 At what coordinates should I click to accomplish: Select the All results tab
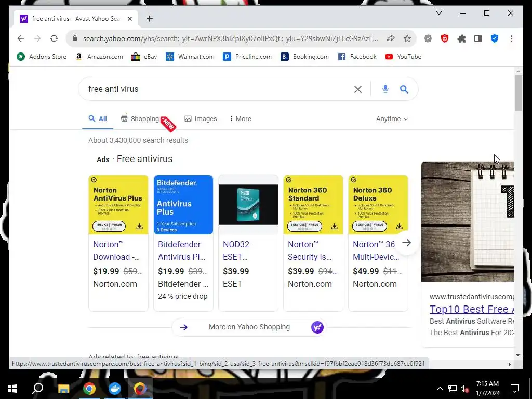[x=98, y=119]
